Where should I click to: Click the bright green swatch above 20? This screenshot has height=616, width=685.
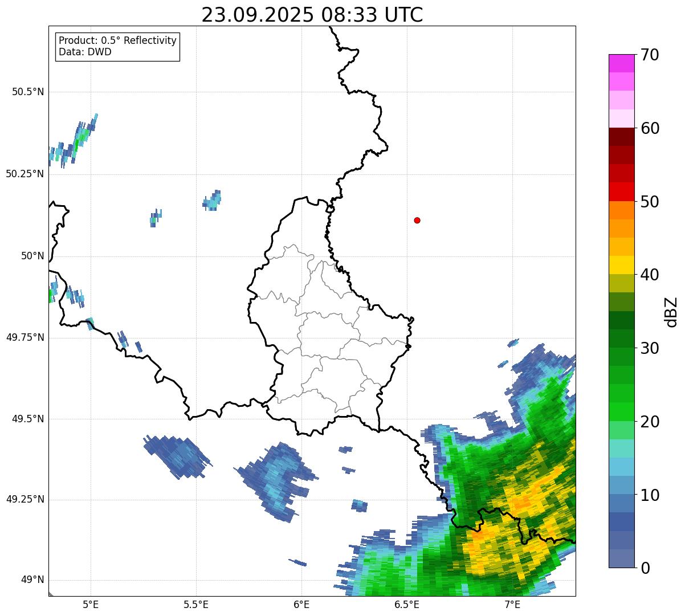pyautogui.click(x=621, y=412)
